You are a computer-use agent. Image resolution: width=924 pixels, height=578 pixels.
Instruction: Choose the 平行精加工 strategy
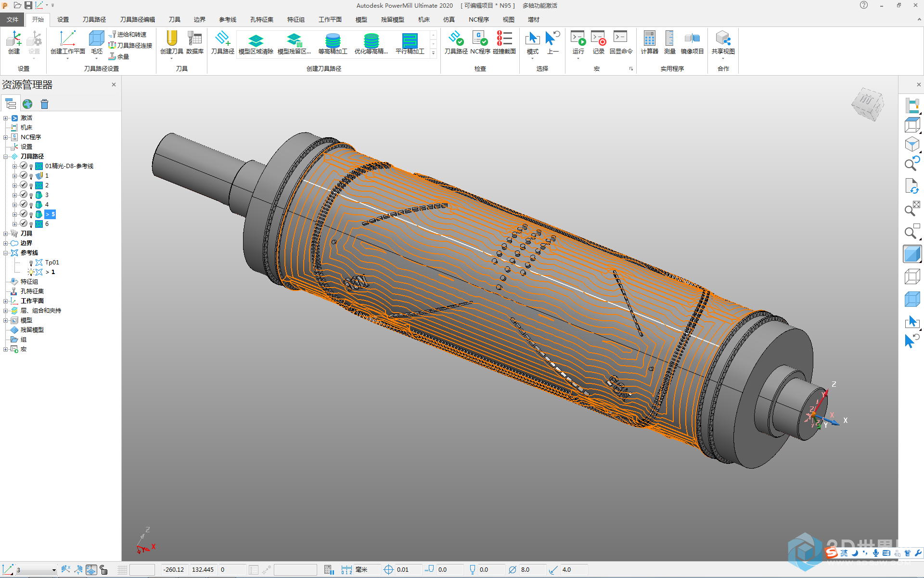pos(410,43)
